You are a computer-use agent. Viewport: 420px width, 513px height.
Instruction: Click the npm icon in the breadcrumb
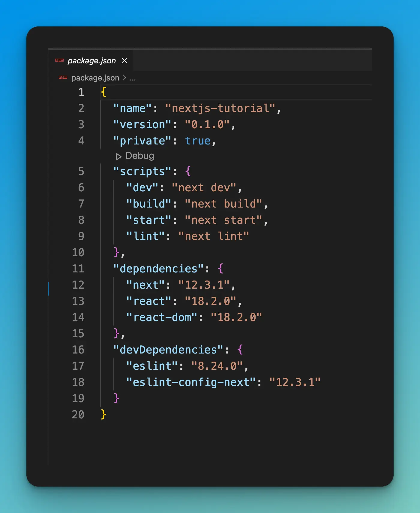click(63, 77)
